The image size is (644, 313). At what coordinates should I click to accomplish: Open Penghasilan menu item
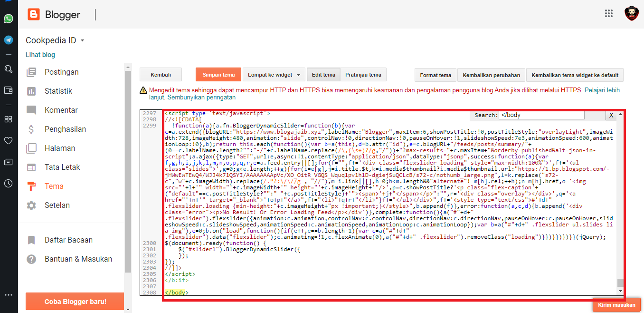66,129
